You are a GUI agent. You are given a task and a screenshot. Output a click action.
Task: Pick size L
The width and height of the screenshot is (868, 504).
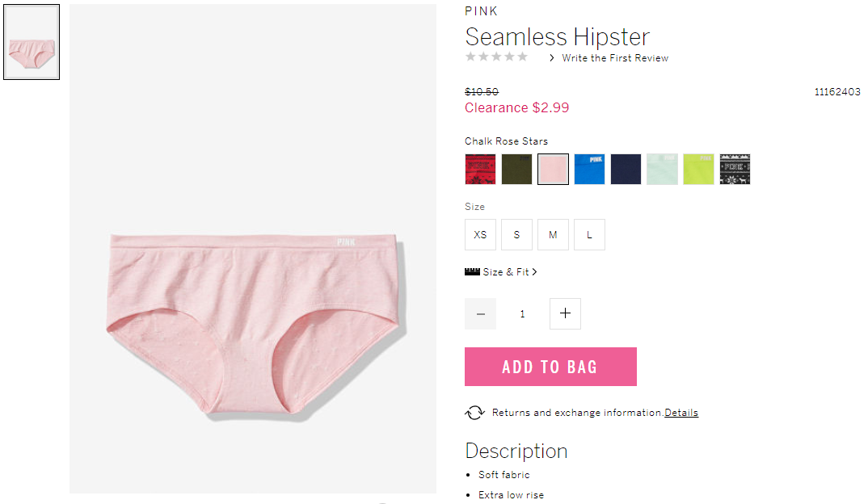pos(589,234)
